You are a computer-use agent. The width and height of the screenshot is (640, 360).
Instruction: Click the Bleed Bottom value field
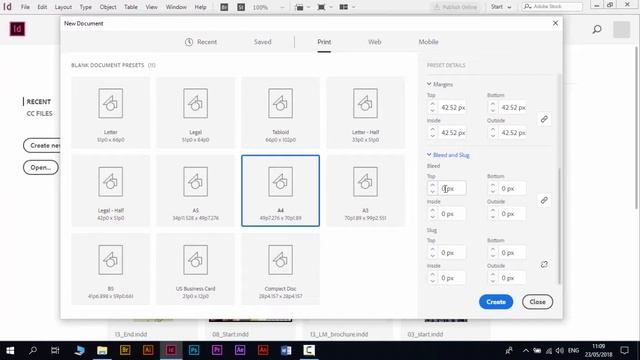coord(513,189)
